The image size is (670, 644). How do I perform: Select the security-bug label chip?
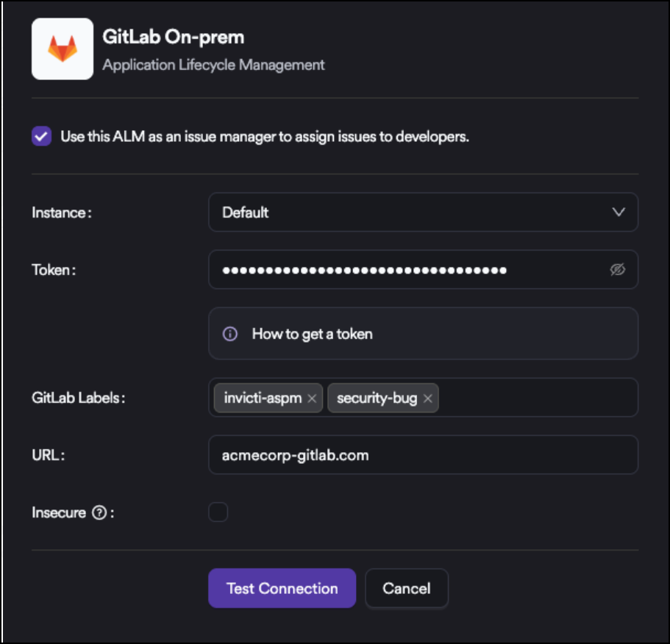coord(377,398)
